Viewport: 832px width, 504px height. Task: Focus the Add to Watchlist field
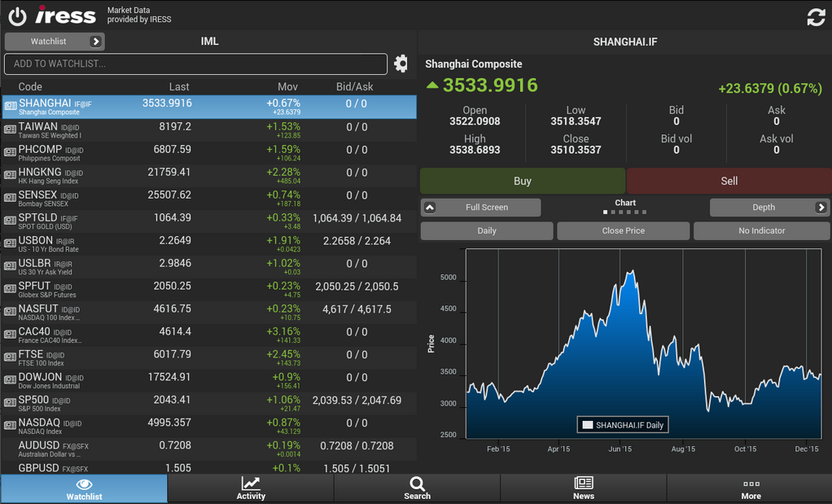click(196, 64)
